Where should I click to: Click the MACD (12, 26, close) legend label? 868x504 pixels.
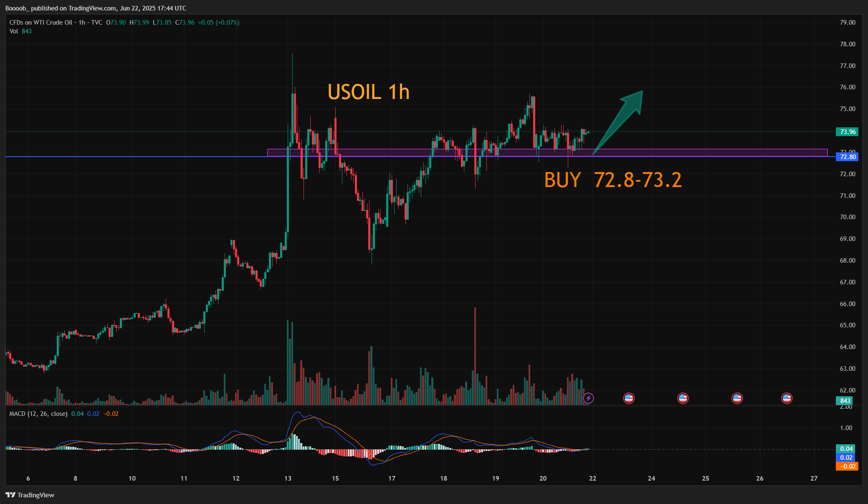[38, 414]
